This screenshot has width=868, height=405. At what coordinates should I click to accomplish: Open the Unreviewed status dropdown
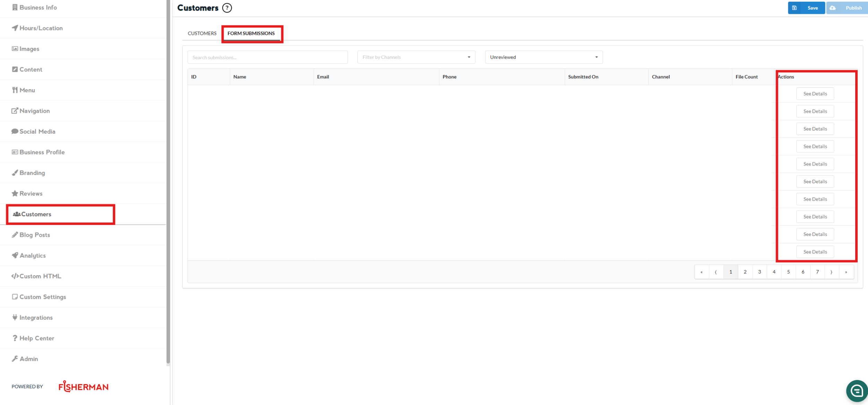[543, 57]
